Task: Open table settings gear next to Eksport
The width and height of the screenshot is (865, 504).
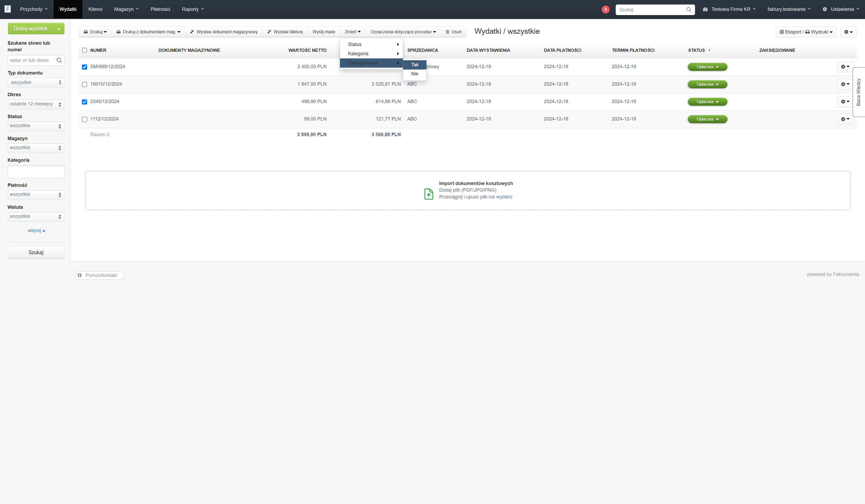Action: (848, 32)
